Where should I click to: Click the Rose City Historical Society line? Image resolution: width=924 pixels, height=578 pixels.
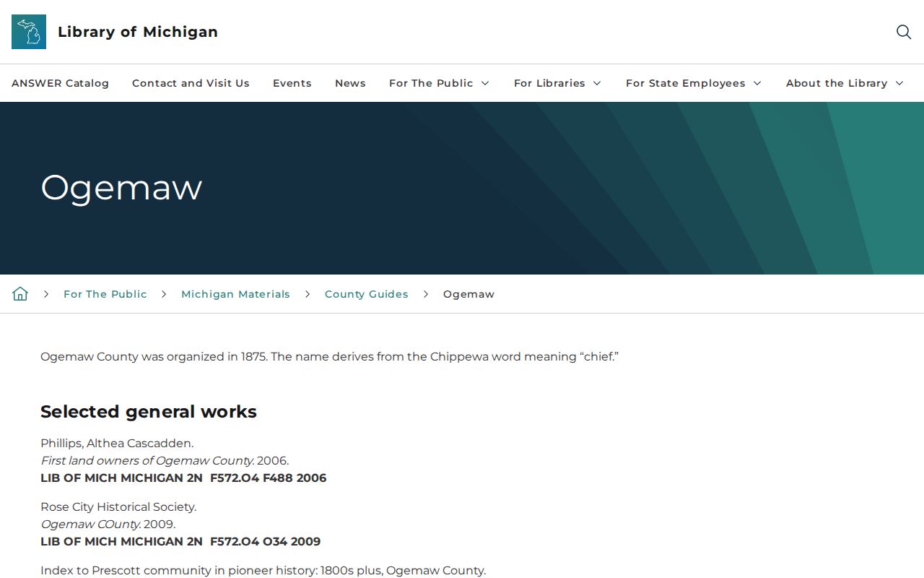[x=118, y=506]
